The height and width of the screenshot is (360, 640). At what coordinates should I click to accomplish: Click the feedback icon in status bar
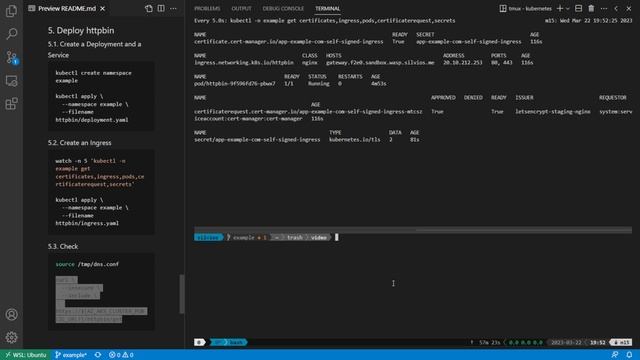pyautogui.click(x=615, y=355)
